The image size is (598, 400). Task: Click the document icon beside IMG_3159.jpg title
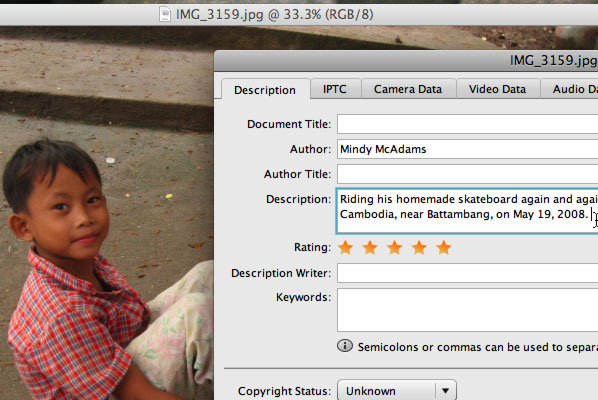click(165, 14)
